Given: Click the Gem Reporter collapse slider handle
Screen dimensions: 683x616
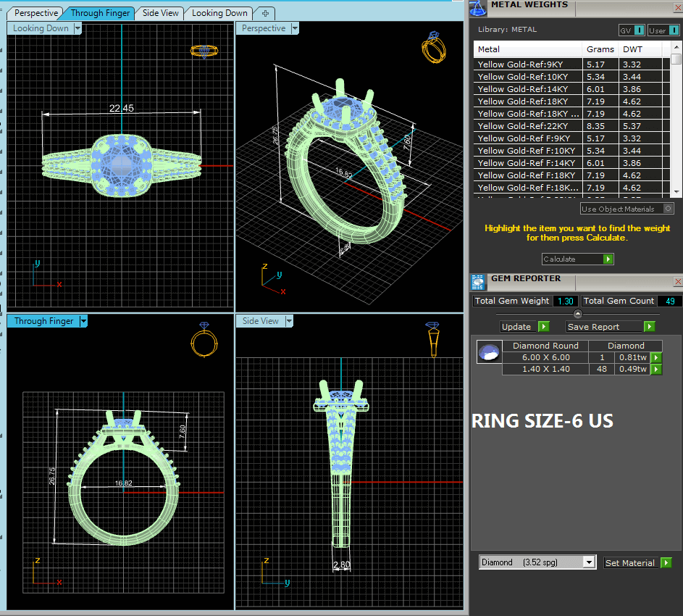Looking at the screenshot, I should [577, 314].
